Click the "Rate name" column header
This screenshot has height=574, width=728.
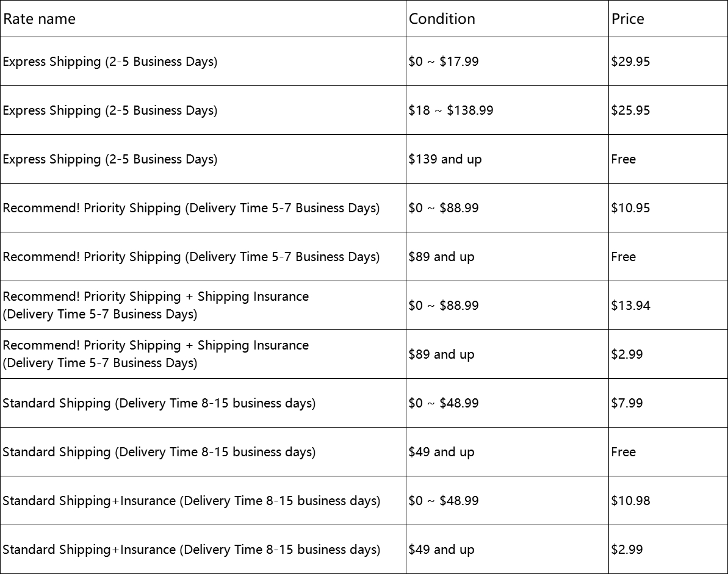(x=40, y=19)
